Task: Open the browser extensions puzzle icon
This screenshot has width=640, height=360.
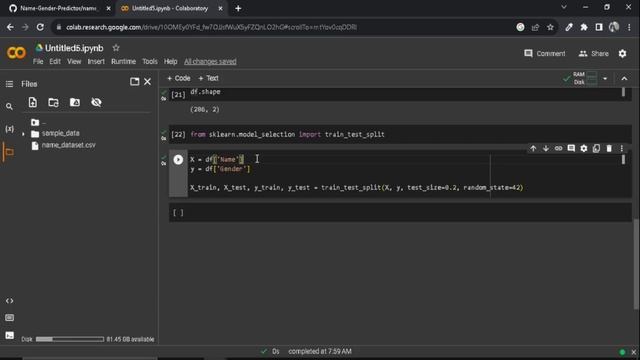Action: pos(584,27)
